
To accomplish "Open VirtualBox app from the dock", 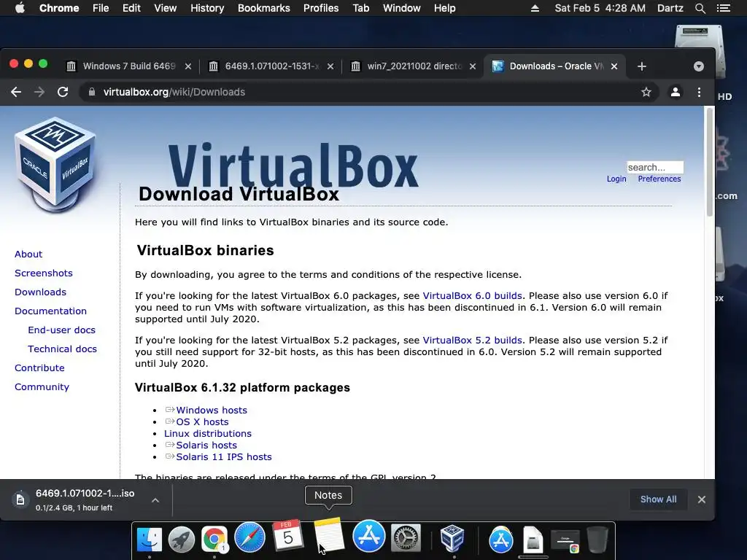I will 452,539.
